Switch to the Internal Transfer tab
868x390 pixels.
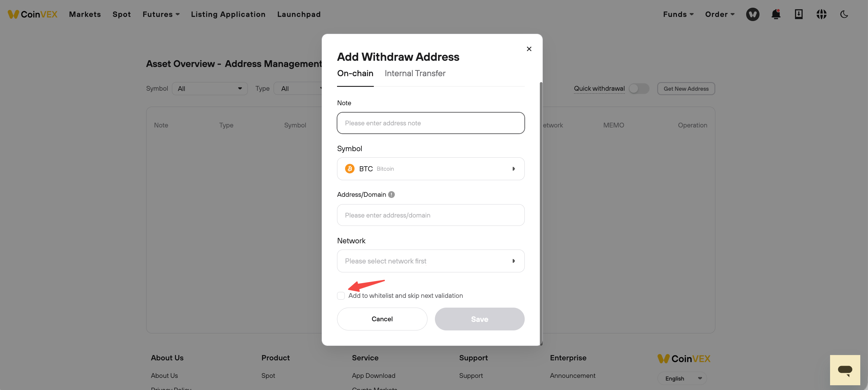coord(415,73)
